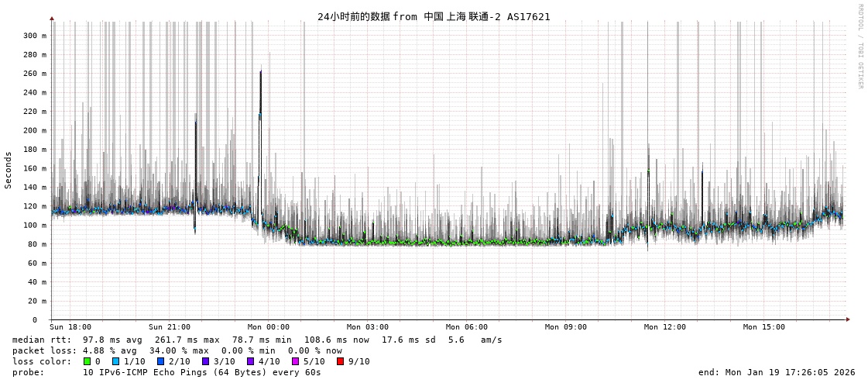Viewport: 868px width, 383px height.
Task: Click the '0.00 % min' packet loss value
Action: coord(249,350)
